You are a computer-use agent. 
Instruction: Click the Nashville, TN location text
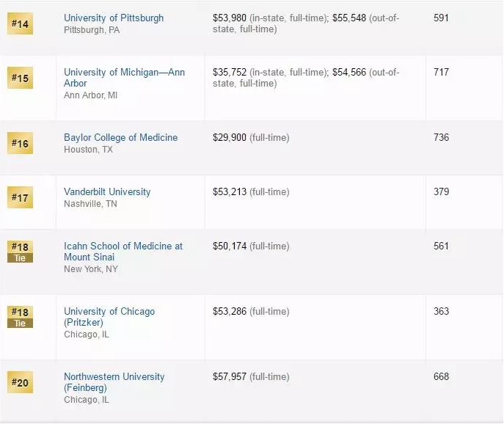[90, 204]
